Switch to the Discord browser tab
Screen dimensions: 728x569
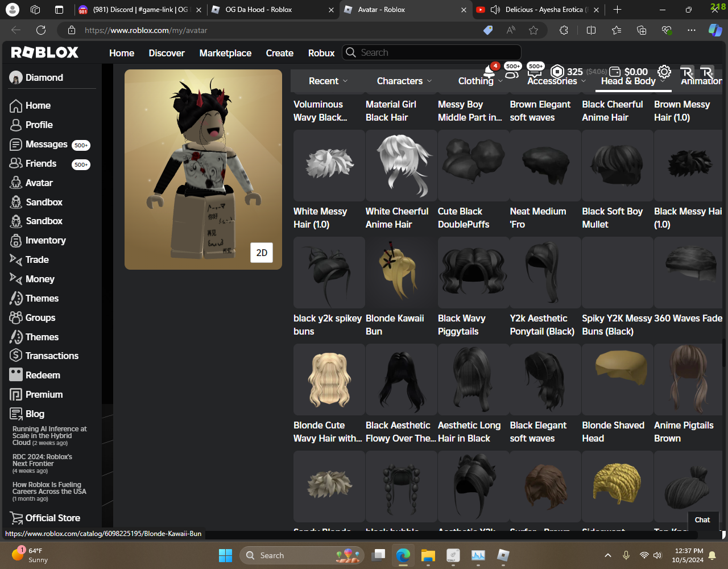(140, 10)
